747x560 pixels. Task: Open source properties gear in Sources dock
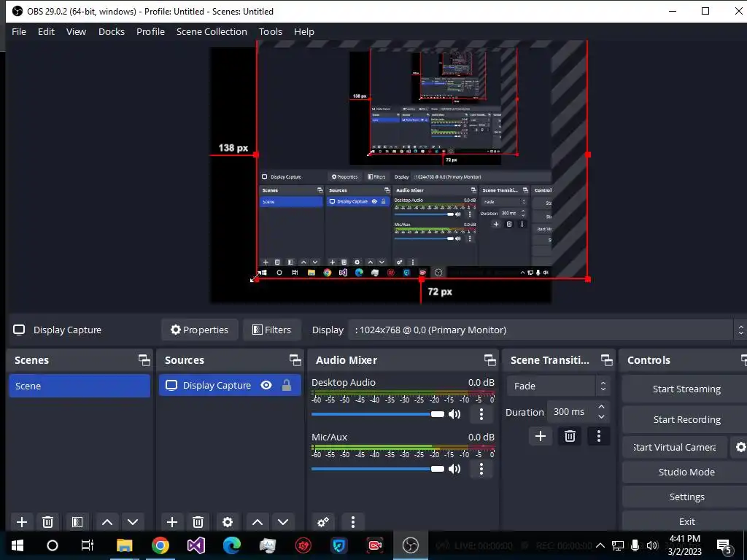228,522
